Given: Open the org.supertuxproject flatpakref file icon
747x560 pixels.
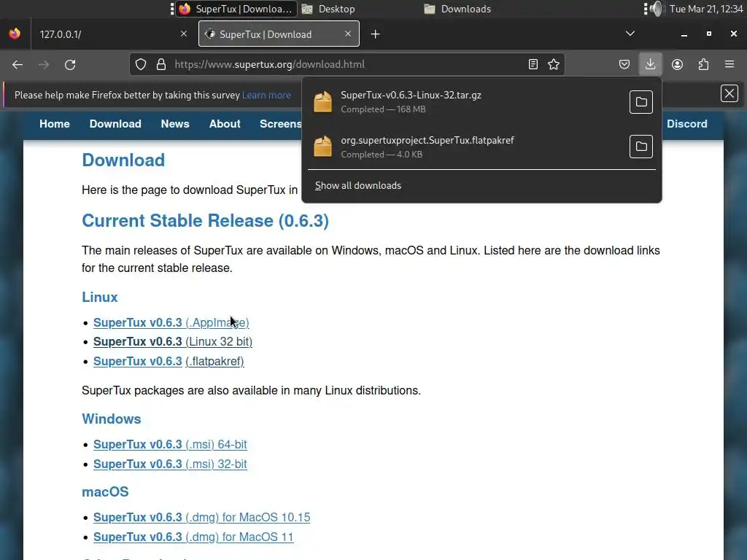Looking at the screenshot, I should [322, 146].
